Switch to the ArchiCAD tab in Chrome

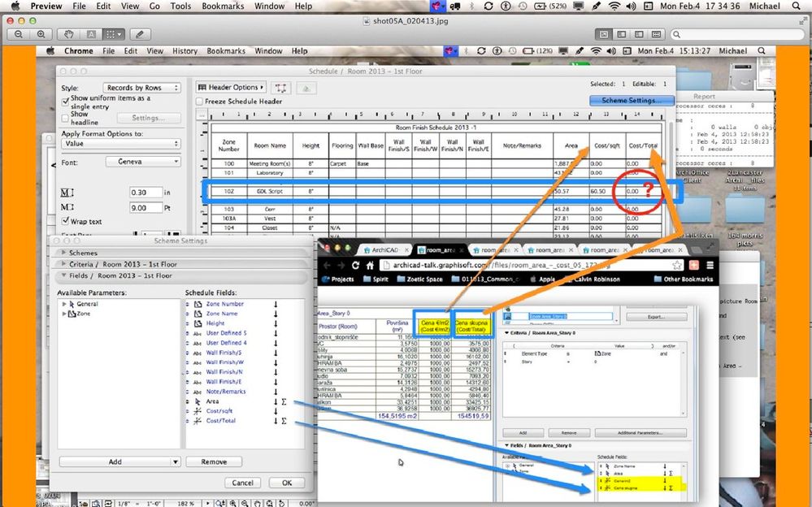click(x=386, y=249)
